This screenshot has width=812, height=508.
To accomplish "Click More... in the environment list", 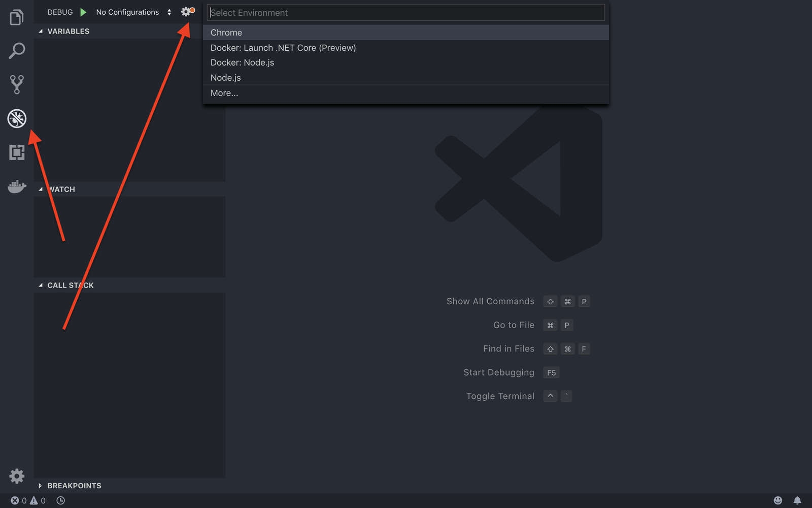I will (x=224, y=93).
